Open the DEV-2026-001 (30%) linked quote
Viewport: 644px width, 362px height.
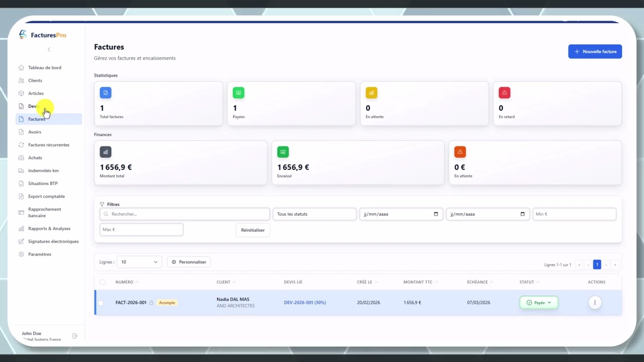pos(305,303)
